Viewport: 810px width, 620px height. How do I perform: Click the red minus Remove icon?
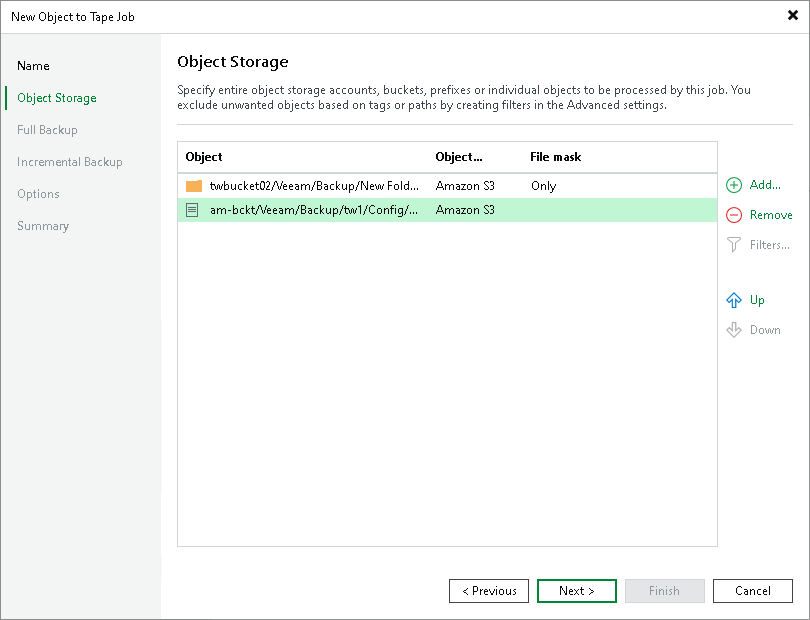point(734,215)
